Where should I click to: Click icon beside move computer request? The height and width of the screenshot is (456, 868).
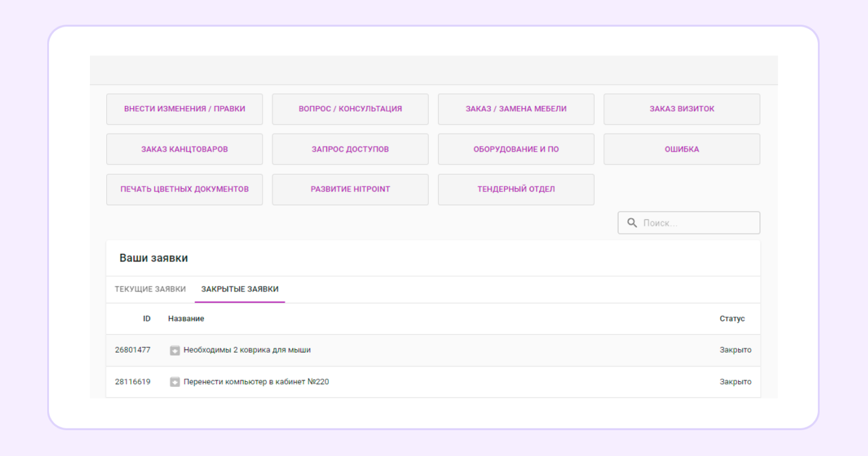click(175, 382)
